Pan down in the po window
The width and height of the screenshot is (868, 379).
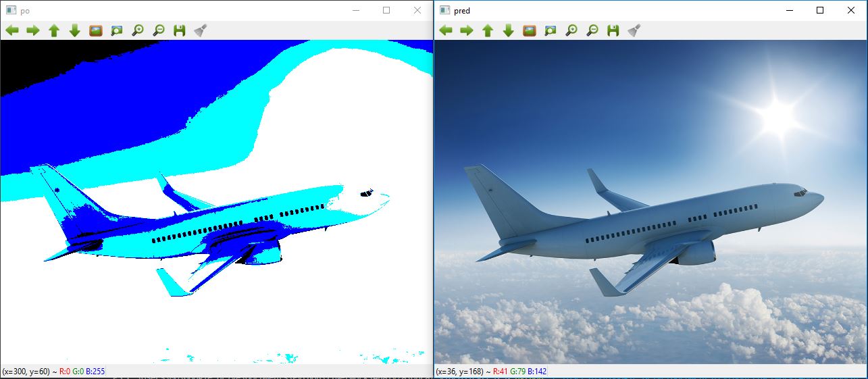tap(75, 30)
